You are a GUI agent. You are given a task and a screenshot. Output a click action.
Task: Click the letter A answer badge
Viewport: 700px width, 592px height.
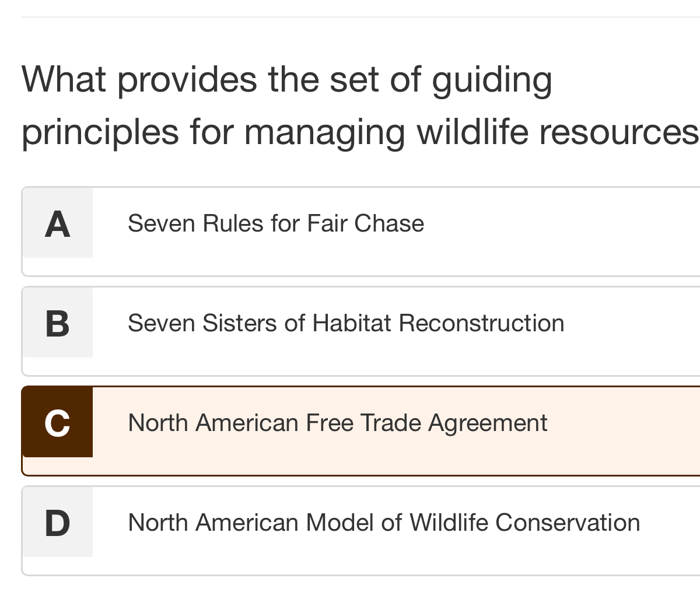pos(57,223)
